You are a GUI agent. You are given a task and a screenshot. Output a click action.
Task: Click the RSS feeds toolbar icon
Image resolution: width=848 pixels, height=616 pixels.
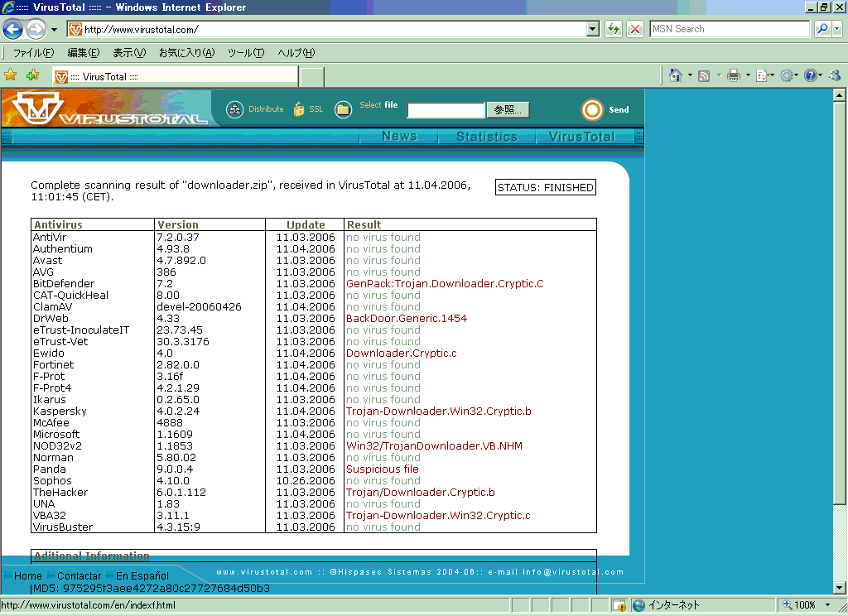pyautogui.click(x=704, y=75)
